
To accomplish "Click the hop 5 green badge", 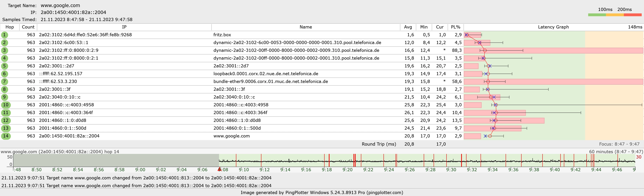I will [x=4, y=66].
